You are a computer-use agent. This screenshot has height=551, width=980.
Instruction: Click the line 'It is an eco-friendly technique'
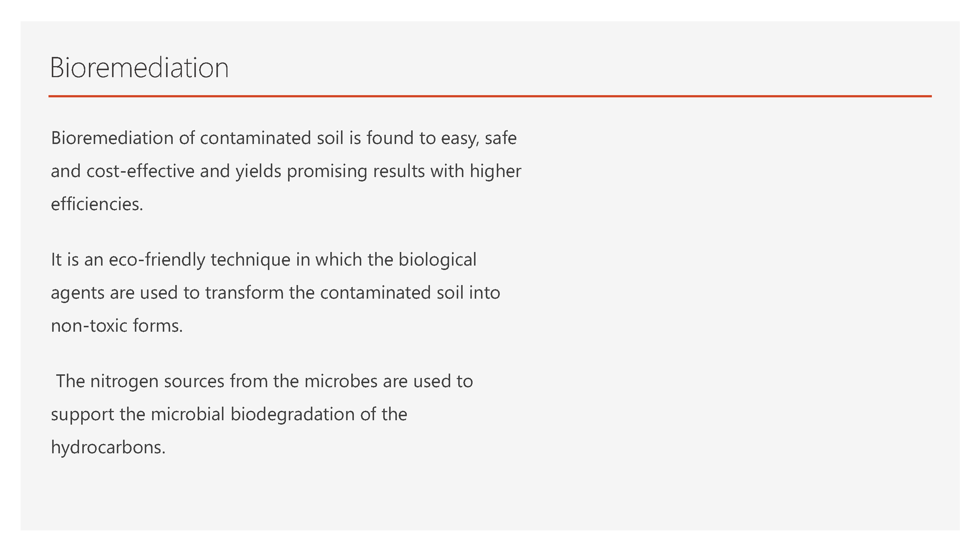[263, 260]
